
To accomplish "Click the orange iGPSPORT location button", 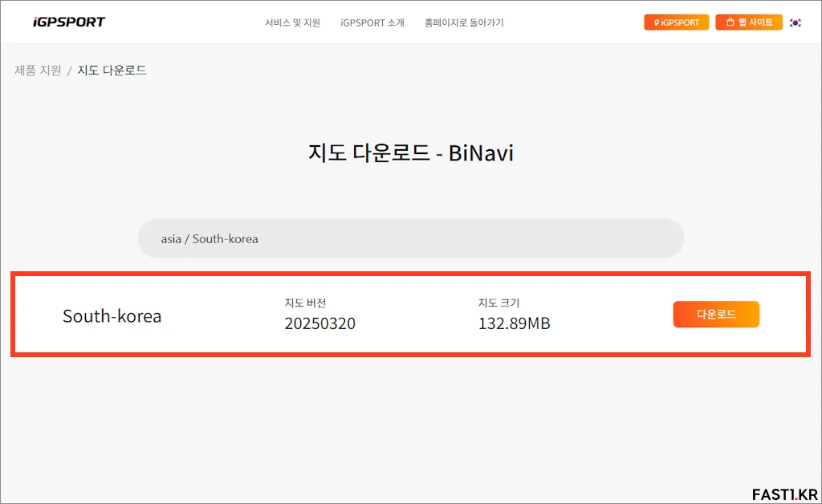I will [x=676, y=22].
